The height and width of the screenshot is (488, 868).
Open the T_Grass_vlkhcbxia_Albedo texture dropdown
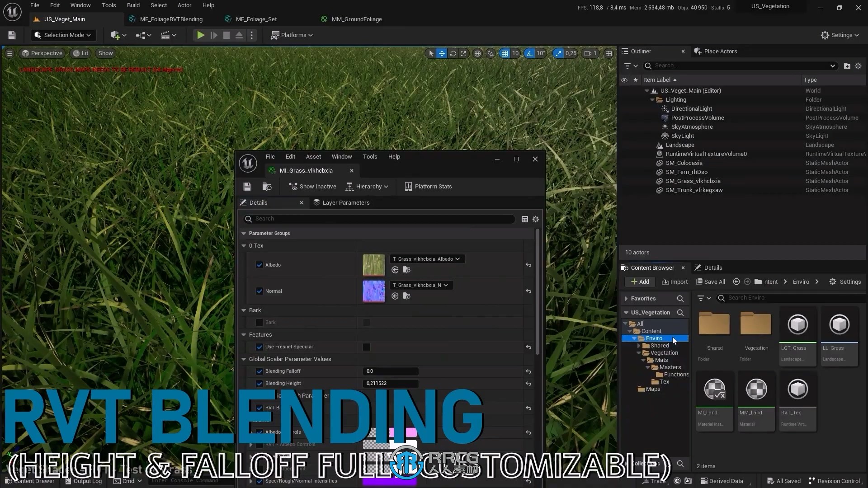426,259
